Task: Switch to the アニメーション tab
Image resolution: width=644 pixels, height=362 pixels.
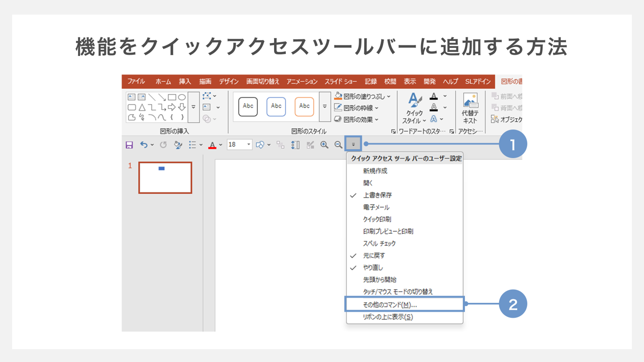Action: point(302,81)
